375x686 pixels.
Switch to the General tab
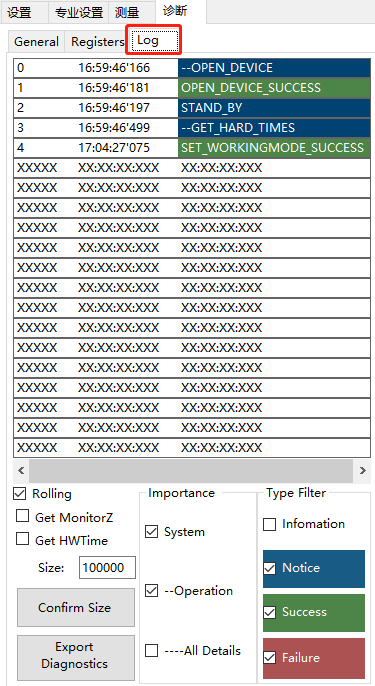(36, 42)
